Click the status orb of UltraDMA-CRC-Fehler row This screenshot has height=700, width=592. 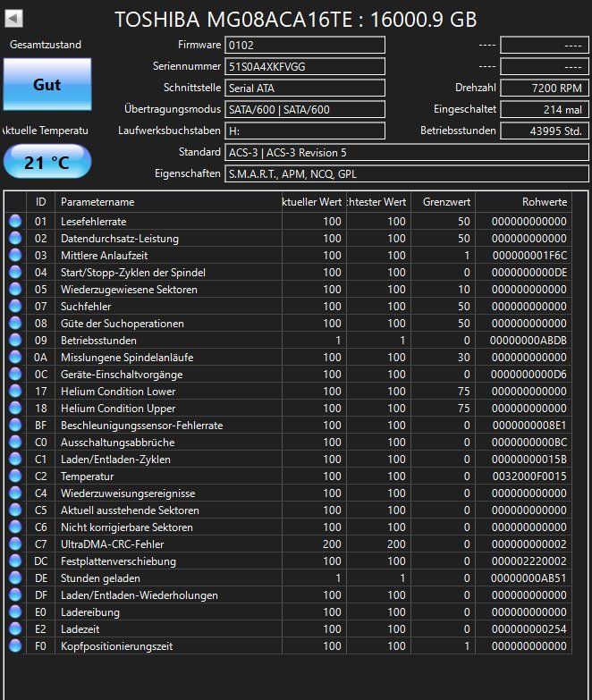tap(15, 544)
